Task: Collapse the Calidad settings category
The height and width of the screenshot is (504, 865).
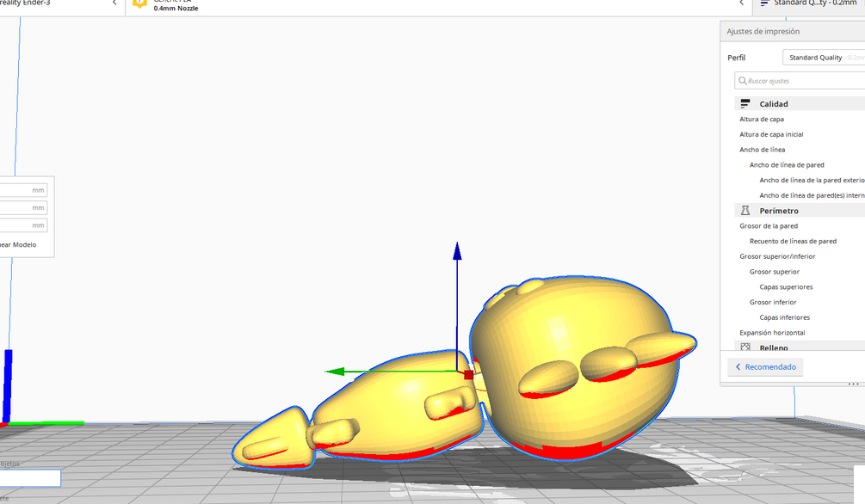Action: tap(800, 104)
